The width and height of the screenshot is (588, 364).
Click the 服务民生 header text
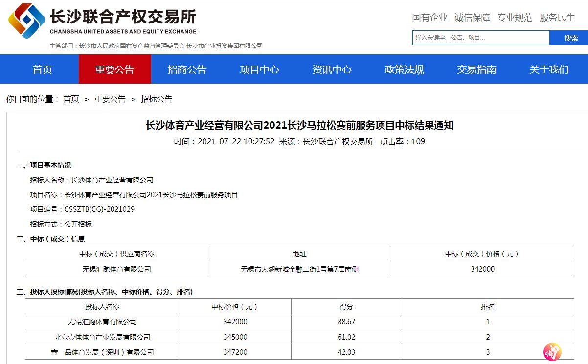557,18
